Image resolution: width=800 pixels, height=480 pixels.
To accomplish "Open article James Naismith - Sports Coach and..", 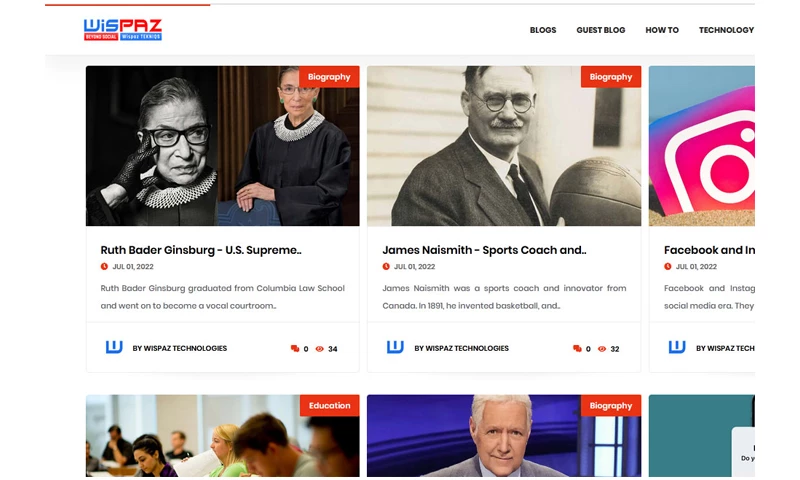I will [484, 250].
